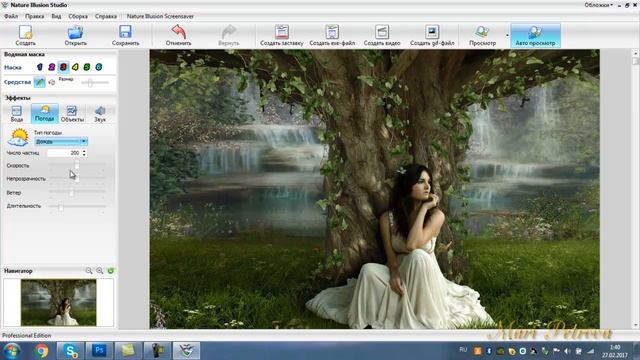
Task: Switch to the Погода effects tab
Action: coord(44,114)
